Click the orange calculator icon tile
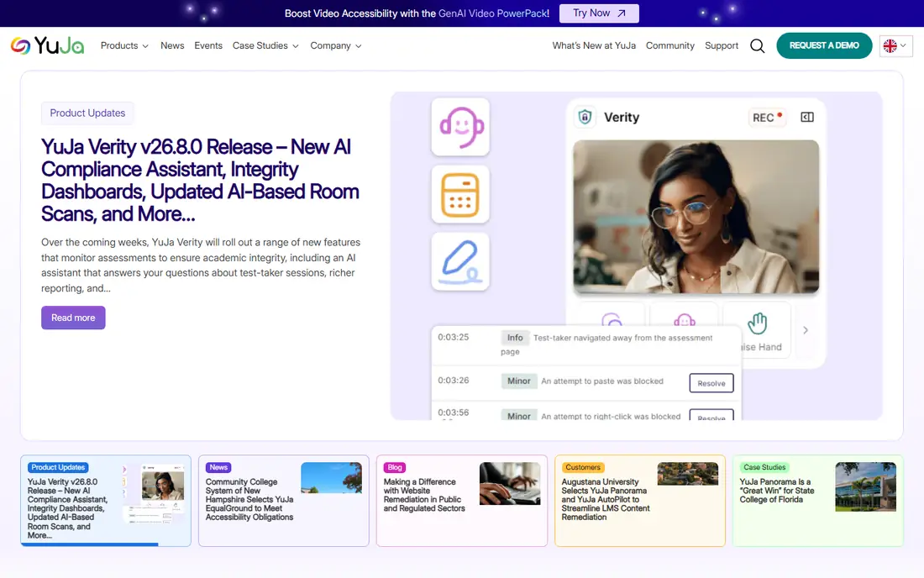Viewport: 924px width, 578px height. (460, 194)
